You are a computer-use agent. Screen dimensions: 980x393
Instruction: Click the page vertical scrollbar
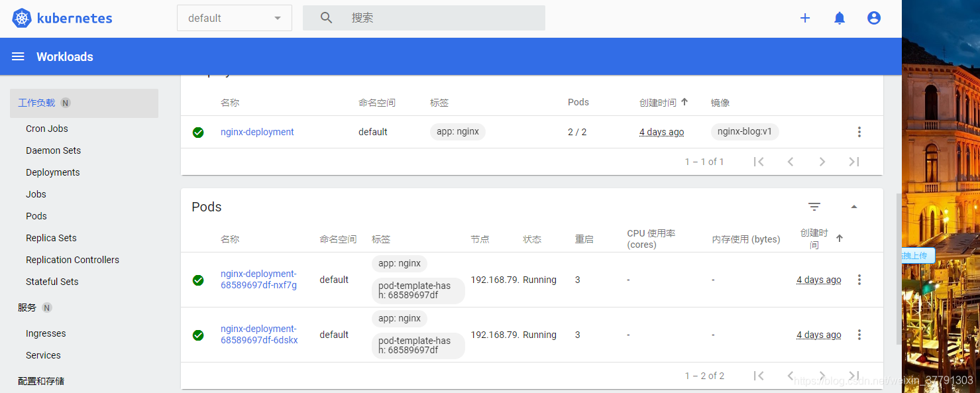(x=898, y=268)
